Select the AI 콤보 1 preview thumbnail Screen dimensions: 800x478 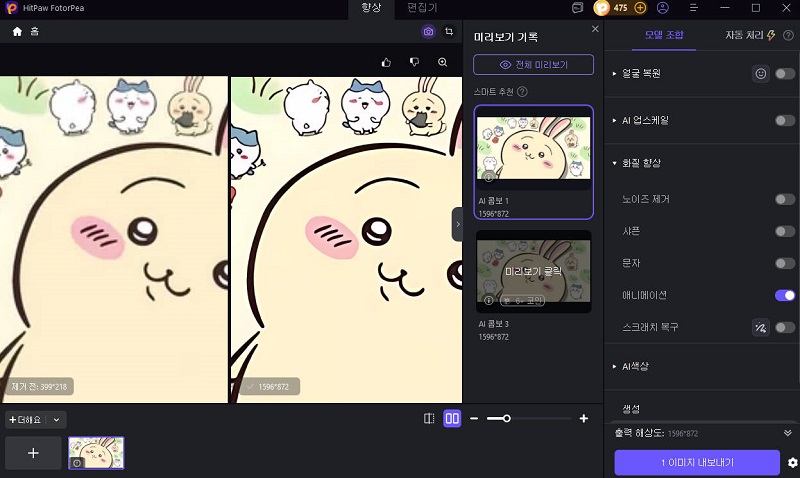533,148
